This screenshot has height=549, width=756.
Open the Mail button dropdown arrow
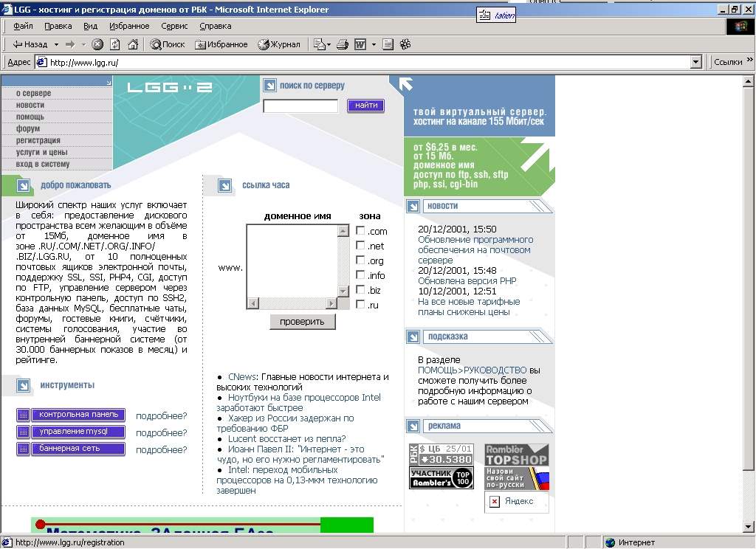point(329,45)
